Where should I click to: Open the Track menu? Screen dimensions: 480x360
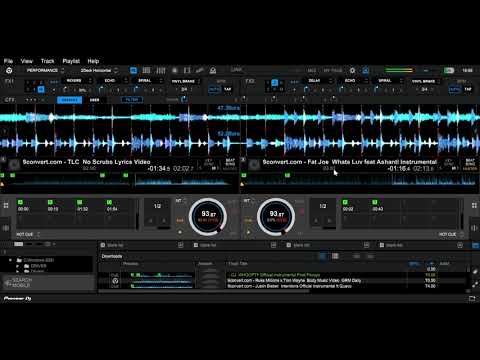[47, 61]
